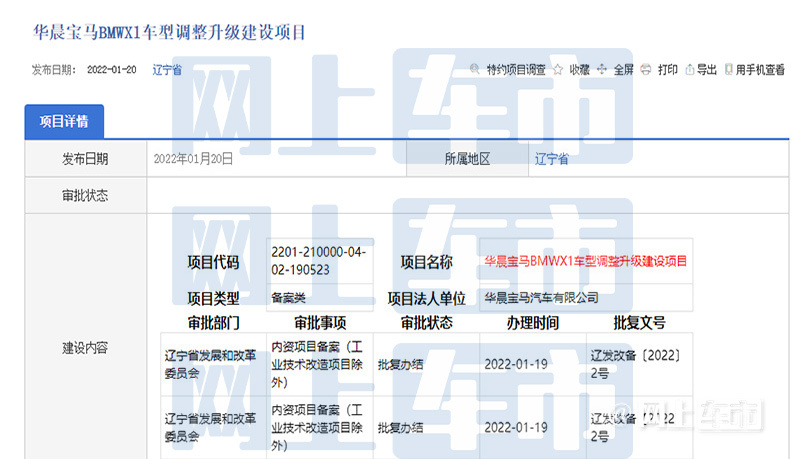The width and height of the screenshot is (800, 459).
Task: Click the 建设内容 row label
Action: 85,348
